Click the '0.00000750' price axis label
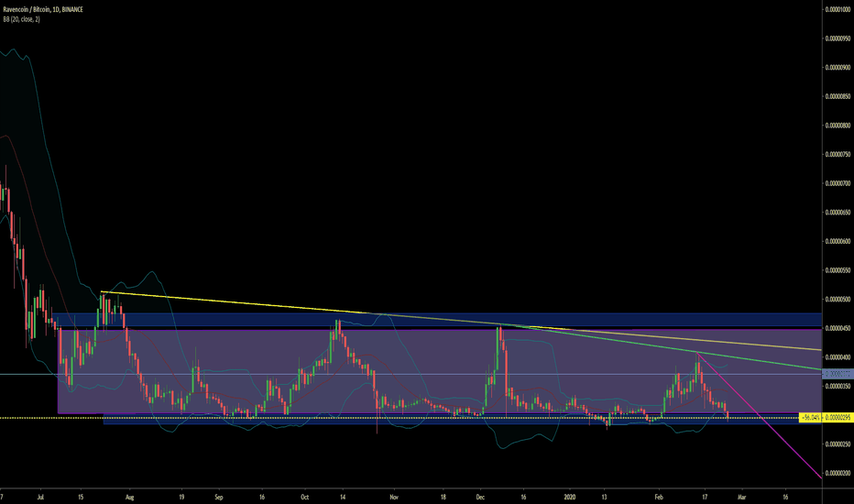This screenshot has height=504, width=854. (x=838, y=154)
